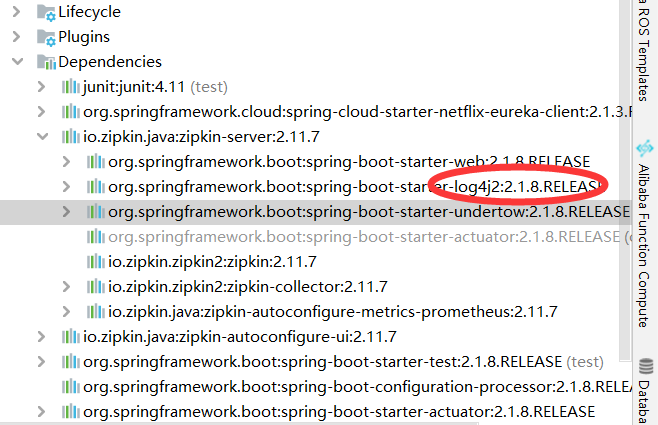The height and width of the screenshot is (425, 658).
Task: Expand zipkin-autoconfigure-metrics-prometheus dependency
Action: [x=66, y=312]
